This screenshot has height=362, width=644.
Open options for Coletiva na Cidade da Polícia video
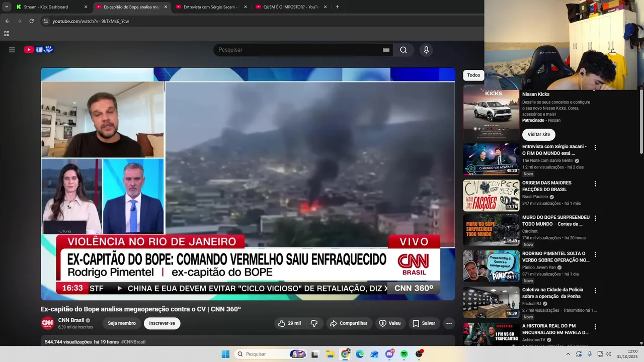595,291
